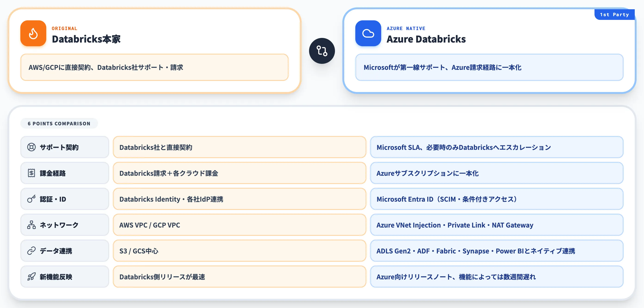Select the 認証・ID row label

pos(65,199)
